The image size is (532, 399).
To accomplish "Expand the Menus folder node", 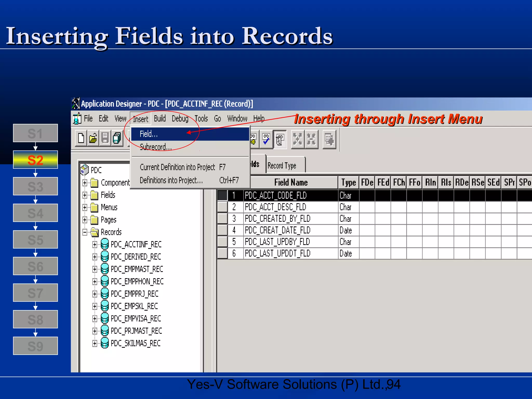I will (85, 207).
